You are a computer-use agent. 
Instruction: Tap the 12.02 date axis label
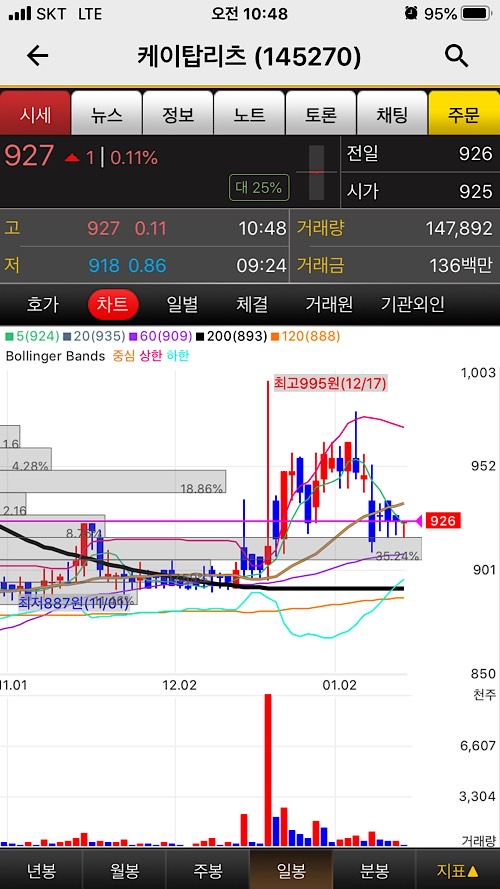click(179, 685)
